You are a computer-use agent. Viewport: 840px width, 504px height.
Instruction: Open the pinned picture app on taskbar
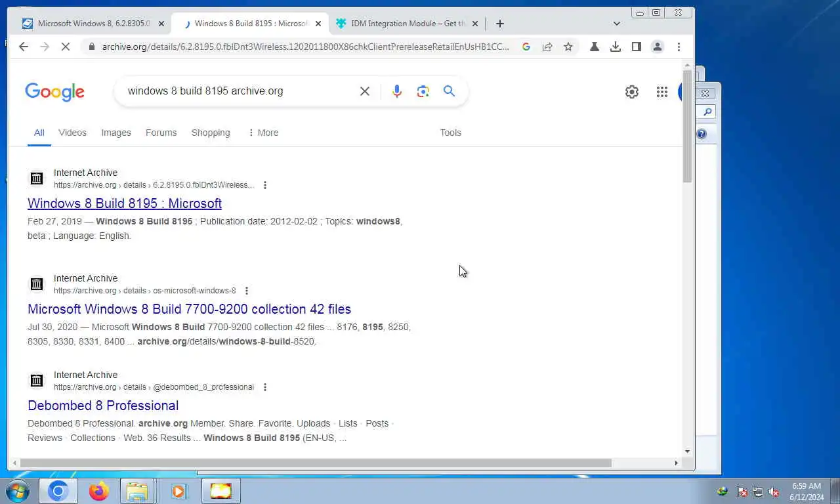(x=220, y=491)
